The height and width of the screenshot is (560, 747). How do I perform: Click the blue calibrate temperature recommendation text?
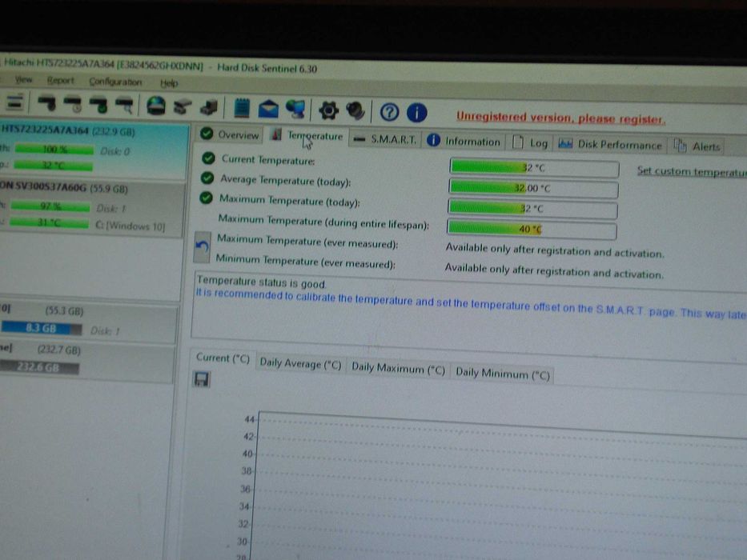471,305
